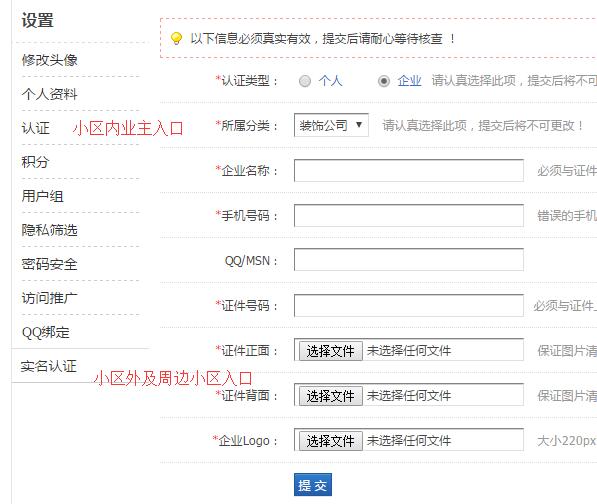Click the yellow lightbulb tip icon
The height and width of the screenshot is (504, 597).
176,38
